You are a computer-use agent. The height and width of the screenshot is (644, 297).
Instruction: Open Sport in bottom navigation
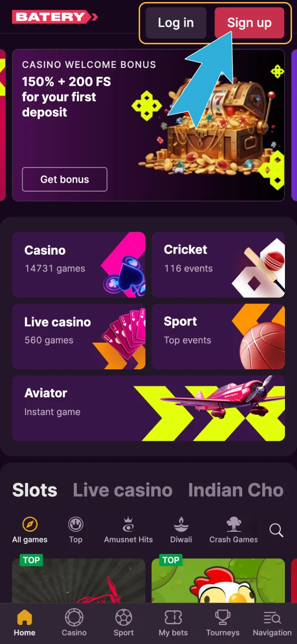(124, 617)
